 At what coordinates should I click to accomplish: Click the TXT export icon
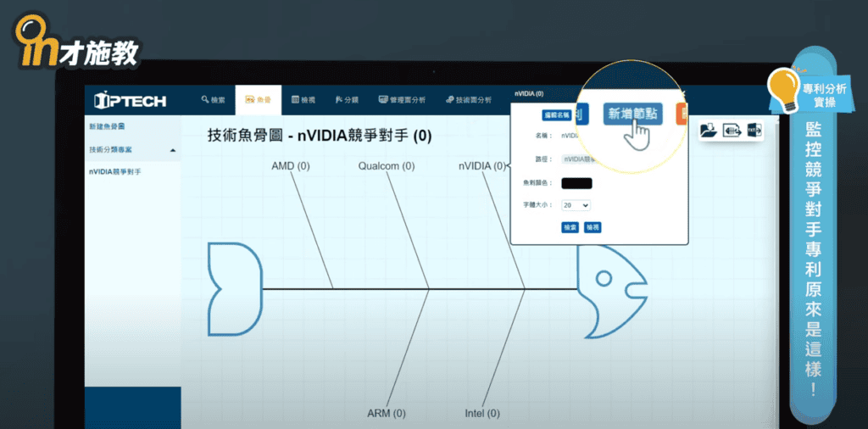(x=754, y=131)
